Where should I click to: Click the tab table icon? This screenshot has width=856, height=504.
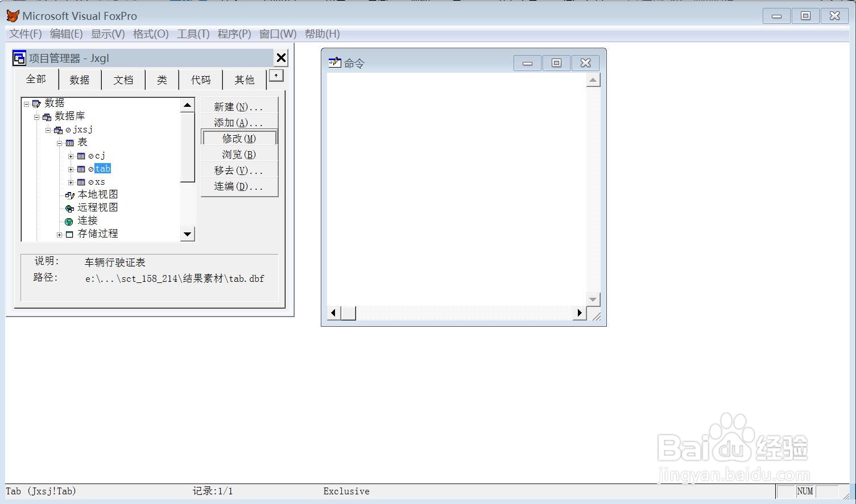[x=81, y=169]
